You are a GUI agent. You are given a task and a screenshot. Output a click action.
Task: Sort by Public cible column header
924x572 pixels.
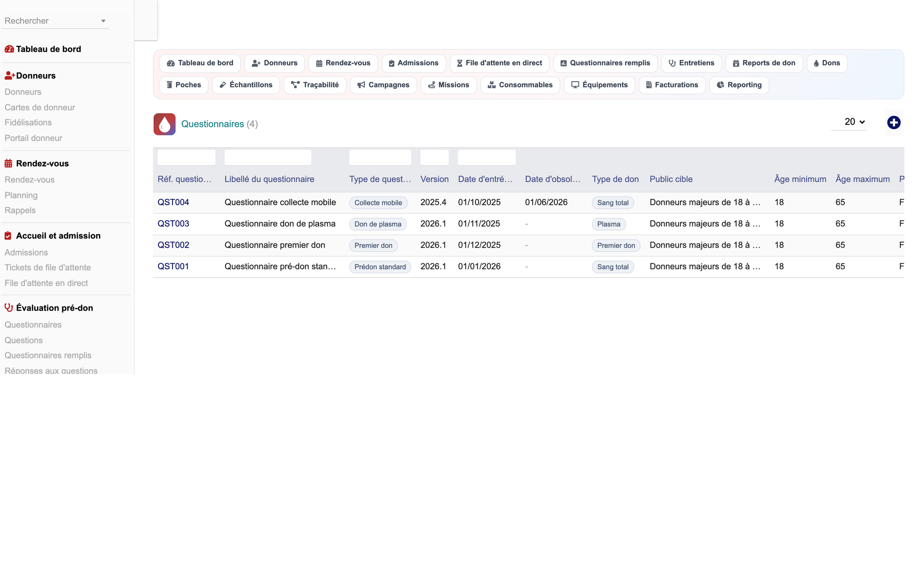point(671,179)
